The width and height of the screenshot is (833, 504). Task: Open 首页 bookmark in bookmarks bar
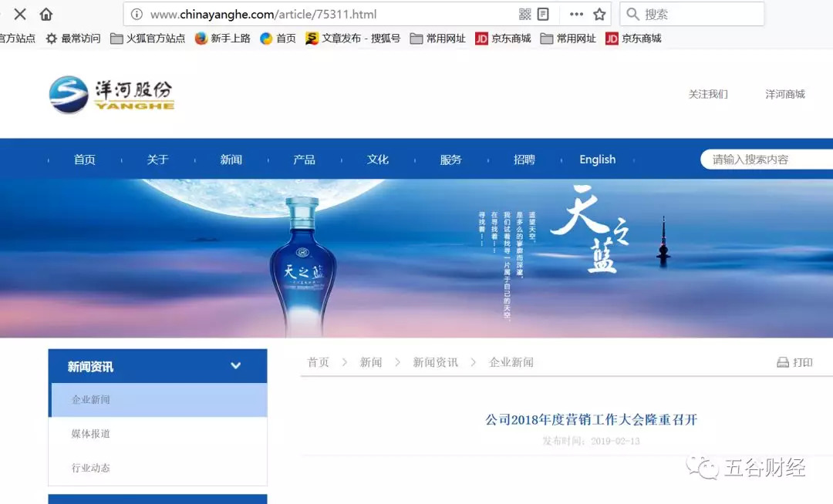click(278, 39)
